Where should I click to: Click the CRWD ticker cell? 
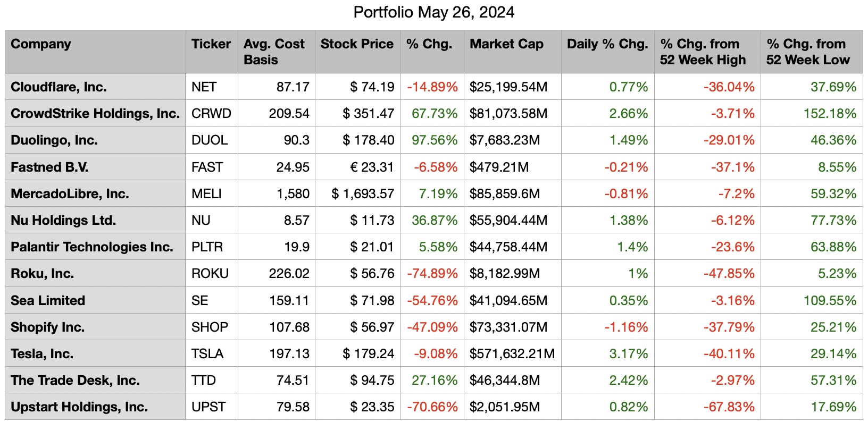pyautogui.click(x=211, y=114)
